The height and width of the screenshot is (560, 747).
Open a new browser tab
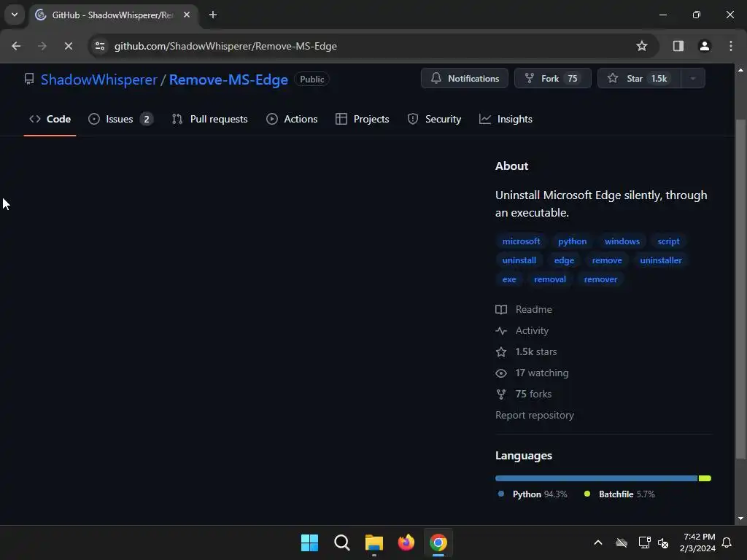point(213,15)
